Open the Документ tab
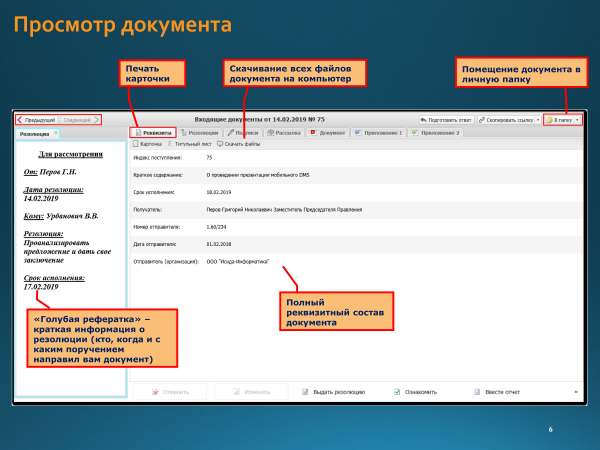 [328, 132]
